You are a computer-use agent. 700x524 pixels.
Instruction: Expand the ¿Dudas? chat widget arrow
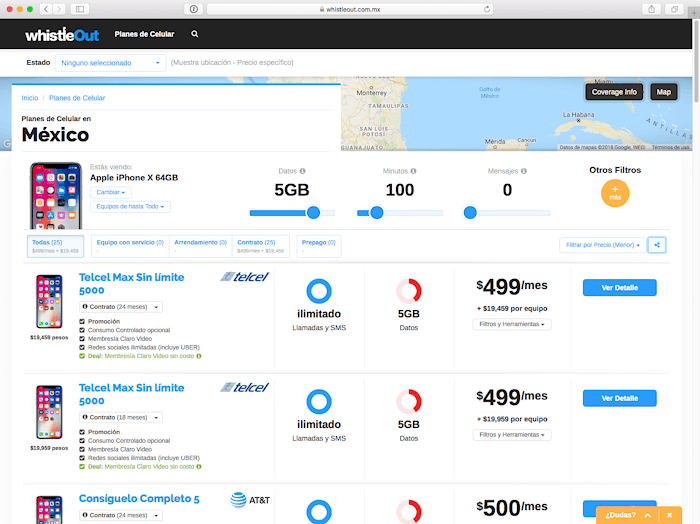point(648,515)
